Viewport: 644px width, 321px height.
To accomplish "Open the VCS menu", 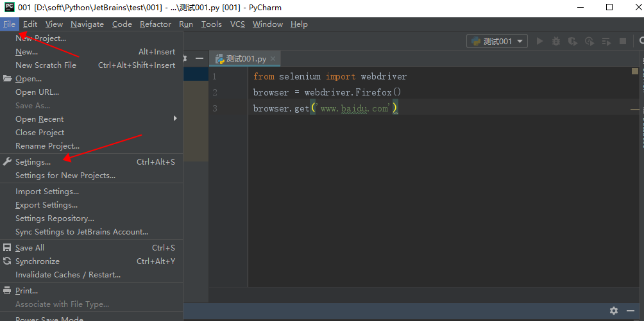I will click(237, 24).
